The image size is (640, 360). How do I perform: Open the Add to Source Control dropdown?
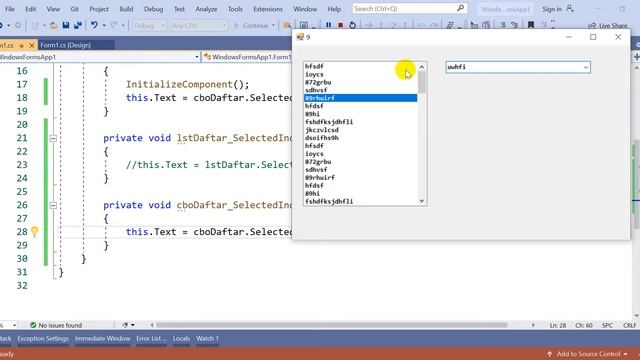(625, 354)
